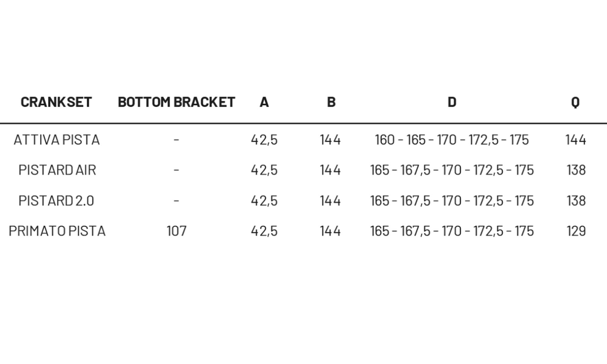Click the CRANKSET column header
The image size is (607, 364).
point(56,102)
